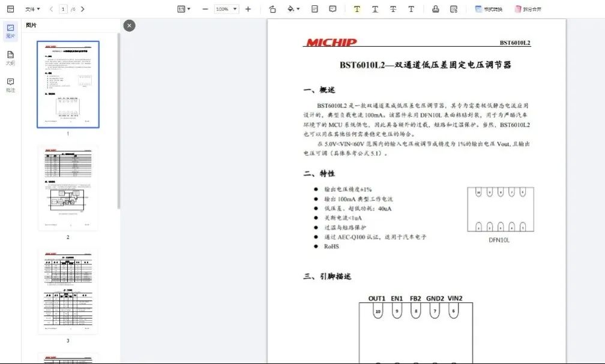
Task: Select the underline text tool
Action: point(375,9)
